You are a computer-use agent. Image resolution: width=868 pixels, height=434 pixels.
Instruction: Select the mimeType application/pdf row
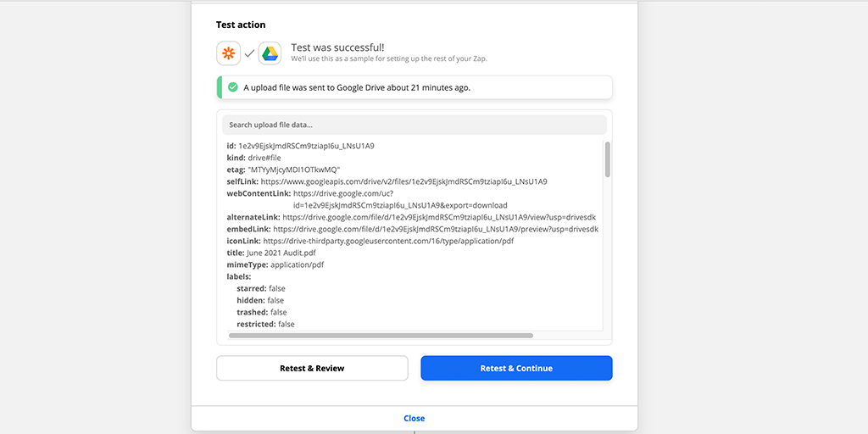click(275, 264)
